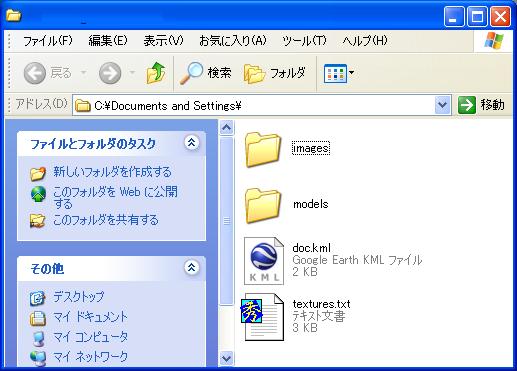Close the Explorer window
517x371 pixels.
click(500, 17)
